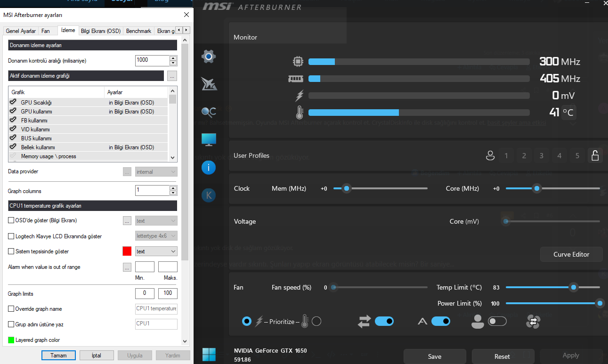Open the OSD'de göster options (...) button

127,220
